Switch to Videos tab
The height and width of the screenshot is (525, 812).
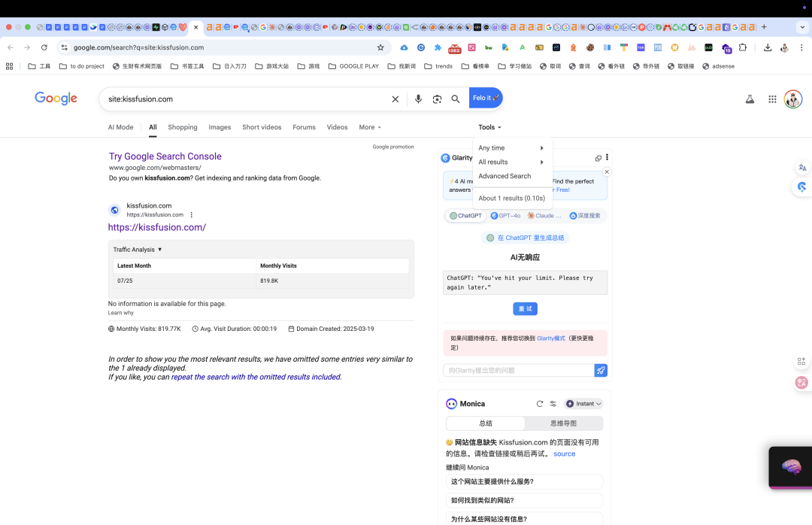pos(337,127)
